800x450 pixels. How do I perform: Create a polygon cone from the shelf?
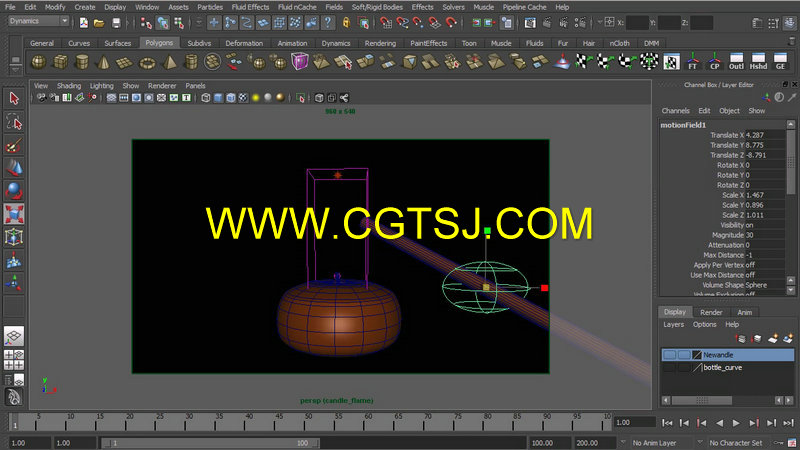tap(104, 62)
